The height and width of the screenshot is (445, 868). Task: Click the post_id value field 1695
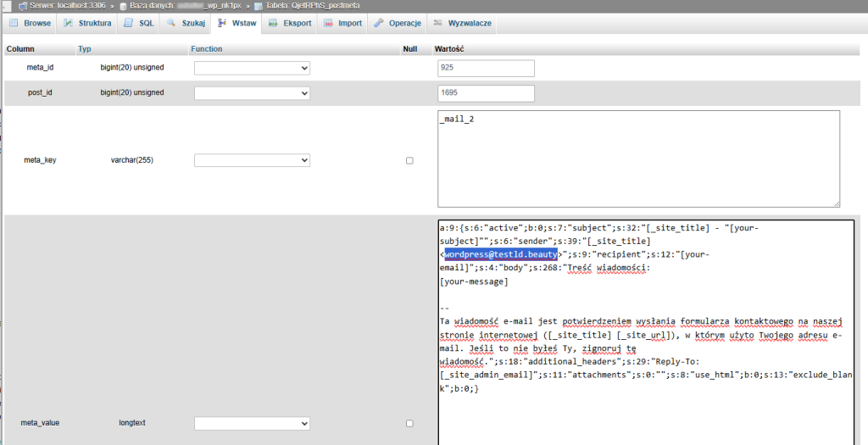[486, 93]
